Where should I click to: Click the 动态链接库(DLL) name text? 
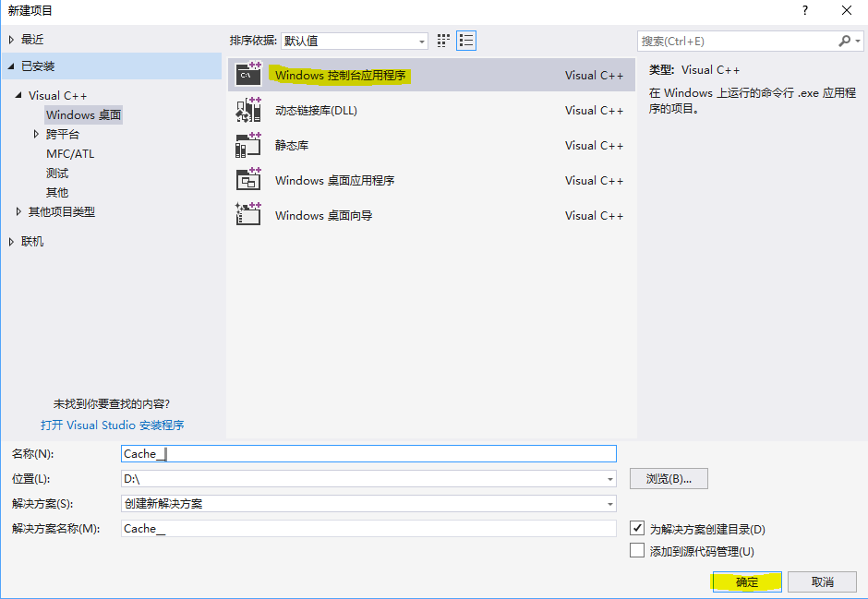coord(316,110)
